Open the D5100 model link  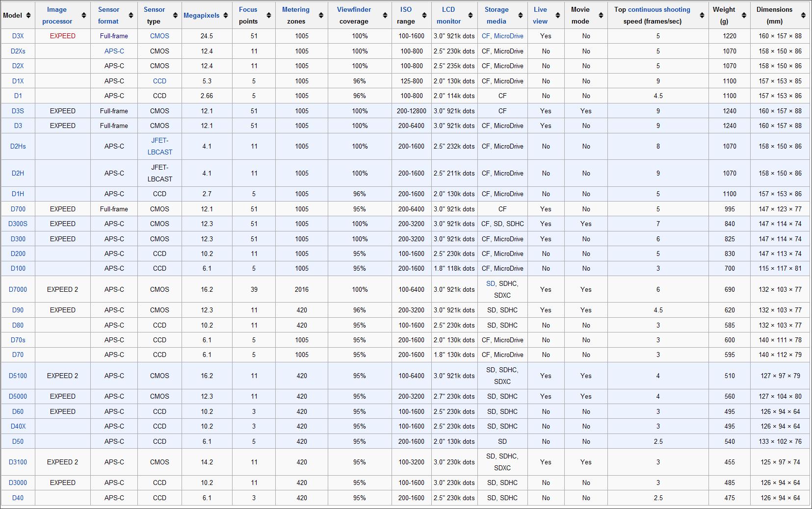tap(18, 376)
